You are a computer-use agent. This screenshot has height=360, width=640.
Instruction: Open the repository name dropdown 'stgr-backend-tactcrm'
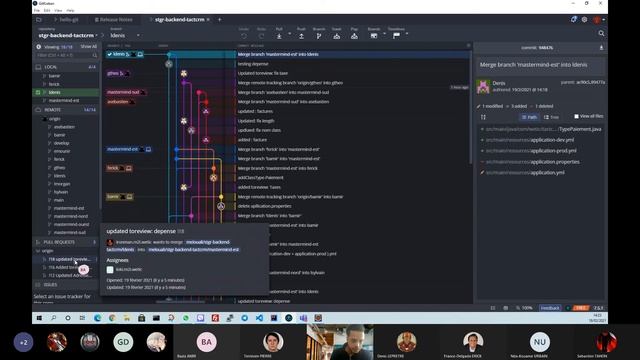(x=68, y=36)
